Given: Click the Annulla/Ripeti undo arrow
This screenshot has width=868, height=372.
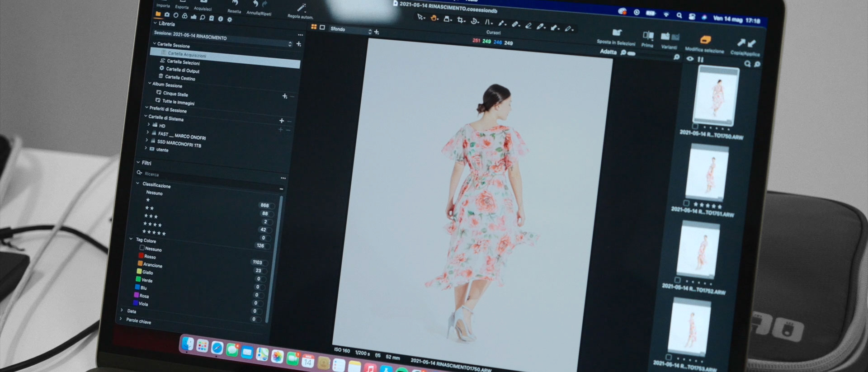Looking at the screenshot, I should click(x=255, y=4).
